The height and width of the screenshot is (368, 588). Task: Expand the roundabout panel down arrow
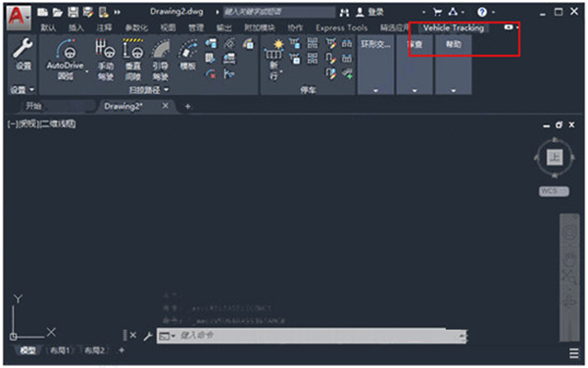375,91
